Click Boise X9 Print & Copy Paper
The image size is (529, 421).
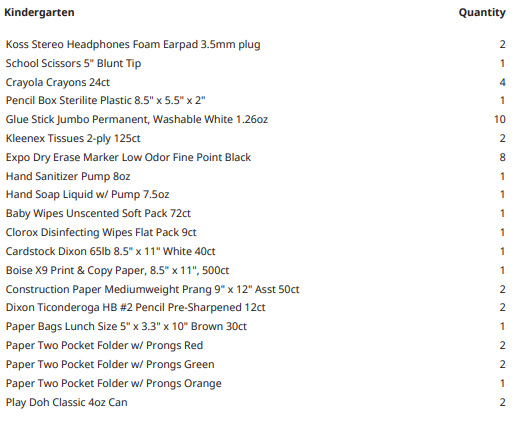click(x=117, y=271)
